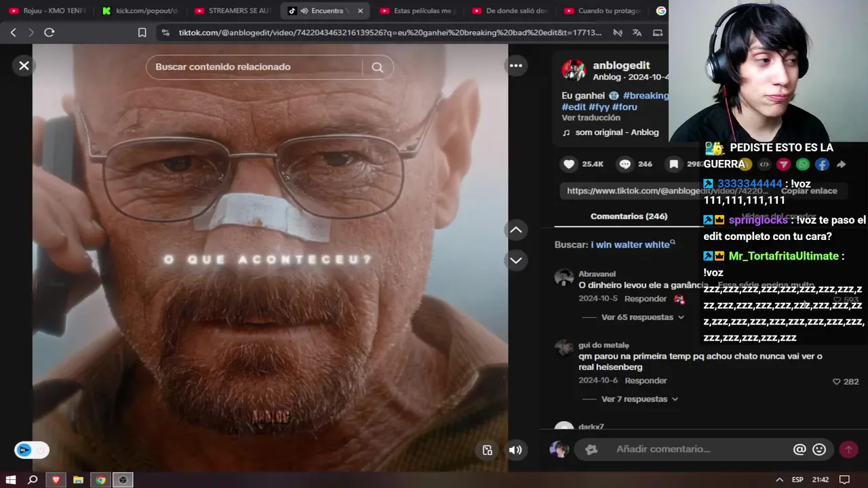Switch to the kick.com/popout browser tab

140,11
